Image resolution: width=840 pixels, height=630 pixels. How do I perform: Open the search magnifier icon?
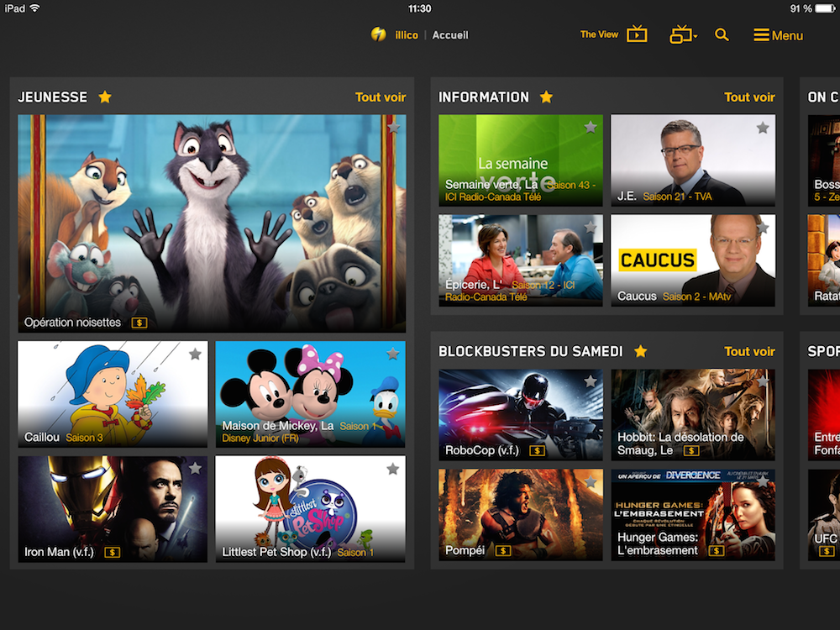click(722, 34)
